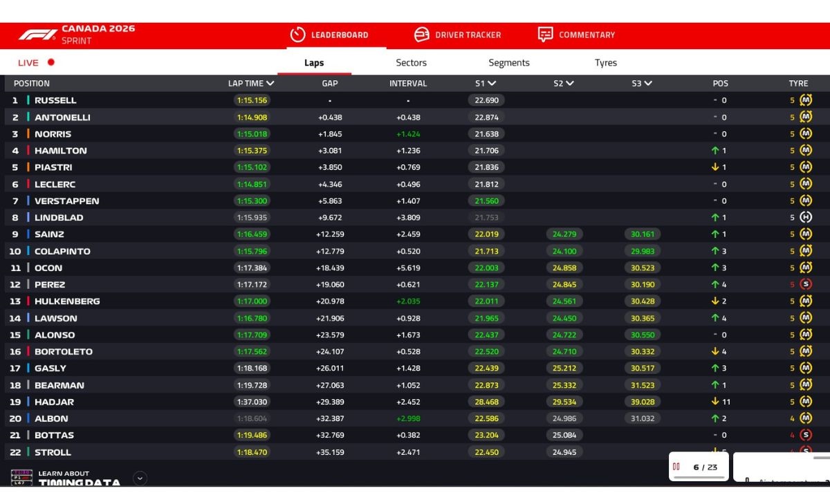Image resolution: width=830 pixels, height=504 pixels.
Task: Click Colapinto's green position-gain arrow
Action: [715, 251]
